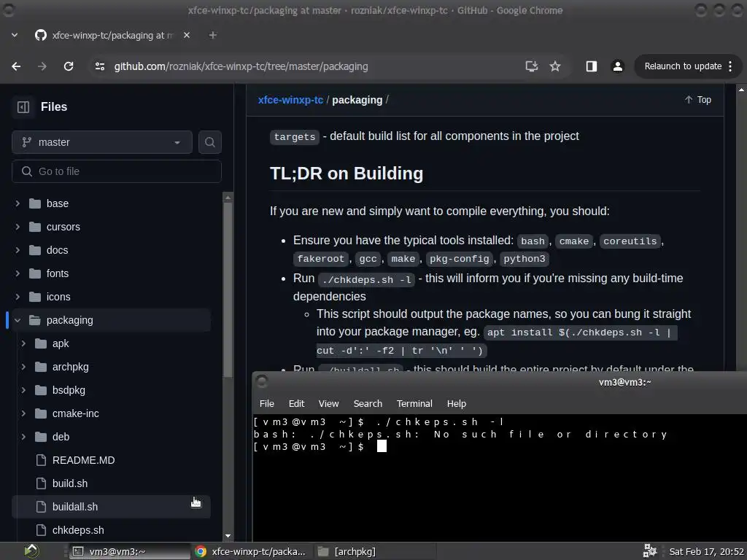This screenshot has height=560, width=747.
Task: Click the GitHub URL address bar
Action: click(241, 66)
